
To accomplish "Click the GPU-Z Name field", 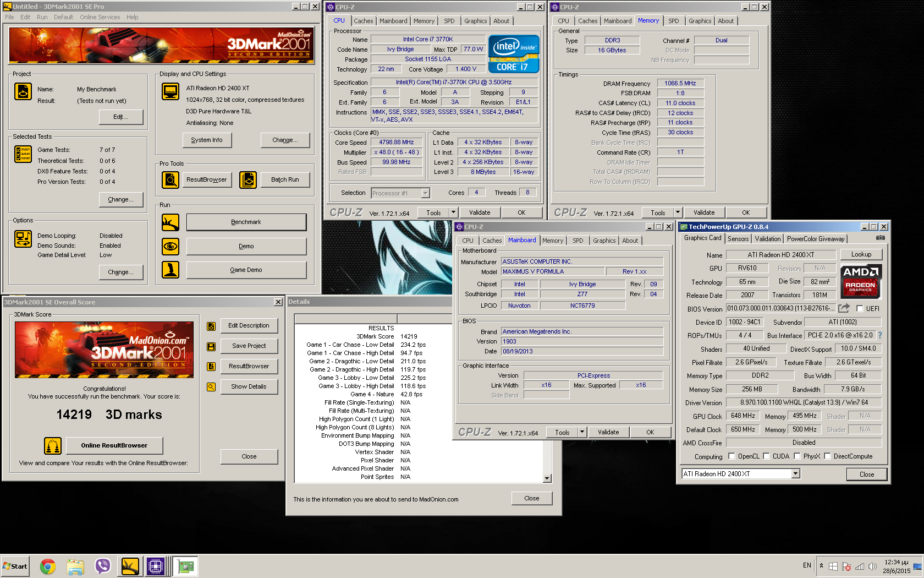I will (x=781, y=255).
